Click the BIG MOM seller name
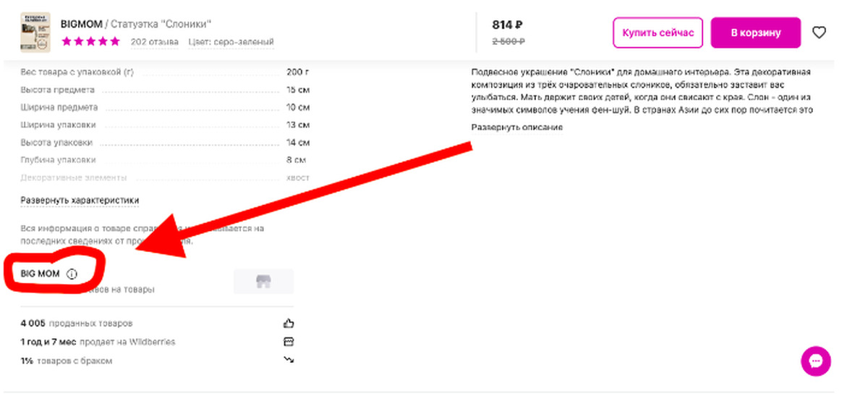This screenshot has width=868, height=412. click(41, 274)
